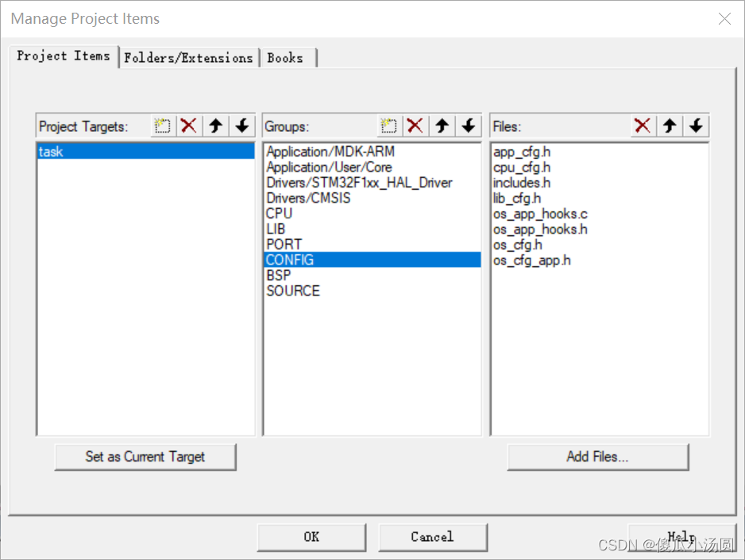The image size is (745, 560).
Task: Click Set as Current Target button
Action: pyautogui.click(x=145, y=457)
